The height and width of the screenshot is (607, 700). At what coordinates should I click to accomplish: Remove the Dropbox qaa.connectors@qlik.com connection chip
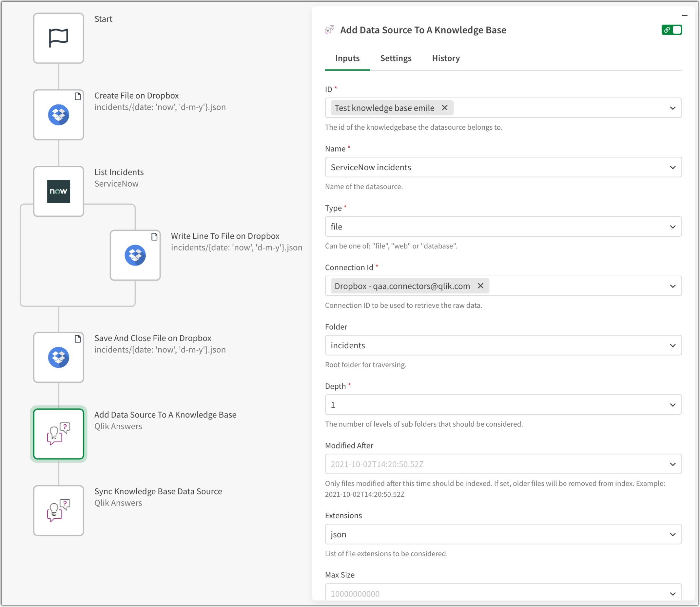[480, 286]
